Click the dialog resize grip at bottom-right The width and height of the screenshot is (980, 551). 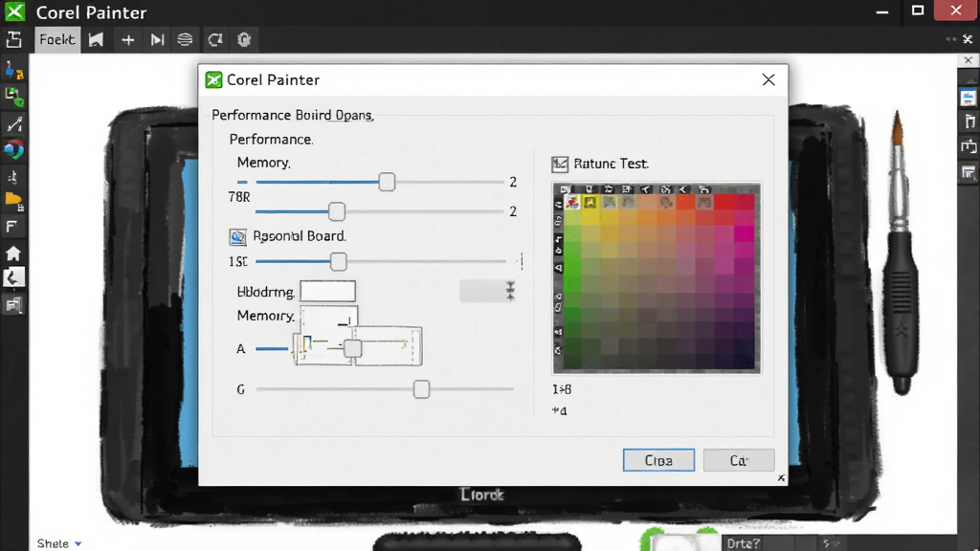(781, 478)
